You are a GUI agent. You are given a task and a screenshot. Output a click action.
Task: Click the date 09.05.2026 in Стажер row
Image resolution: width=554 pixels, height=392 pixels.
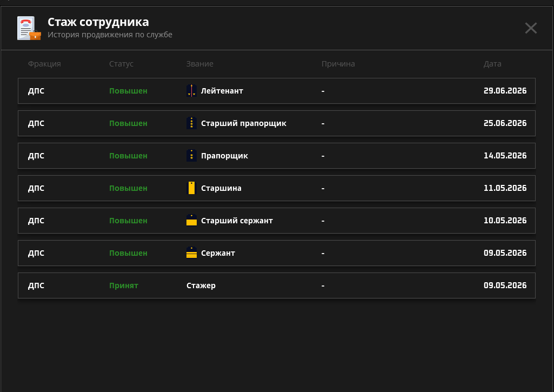click(505, 285)
